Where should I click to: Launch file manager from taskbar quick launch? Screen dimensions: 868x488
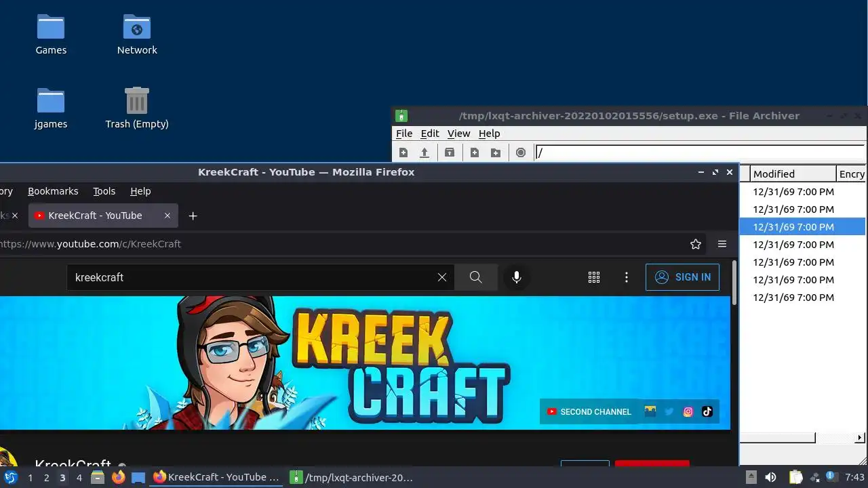(x=98, y=477)
